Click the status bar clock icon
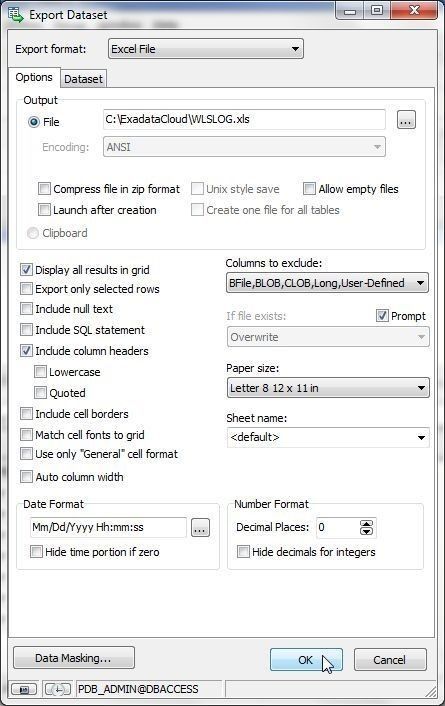 pos(57,689)
